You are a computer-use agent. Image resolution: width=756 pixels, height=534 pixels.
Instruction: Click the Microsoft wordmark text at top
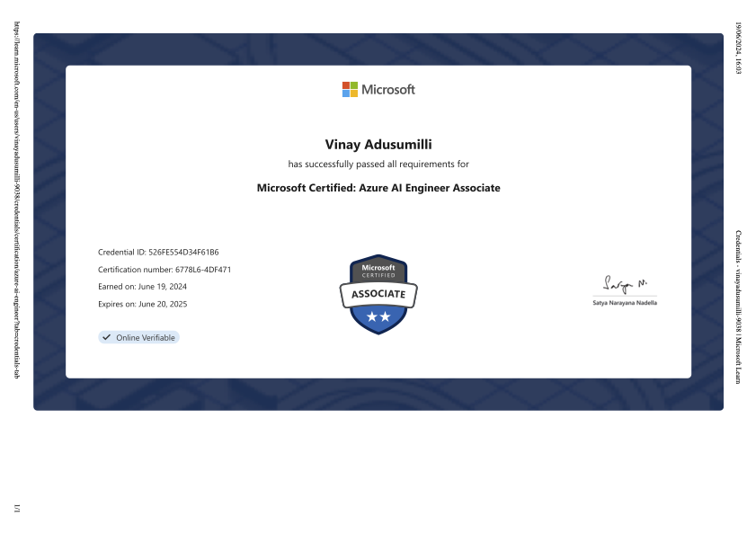pos(388,90)
